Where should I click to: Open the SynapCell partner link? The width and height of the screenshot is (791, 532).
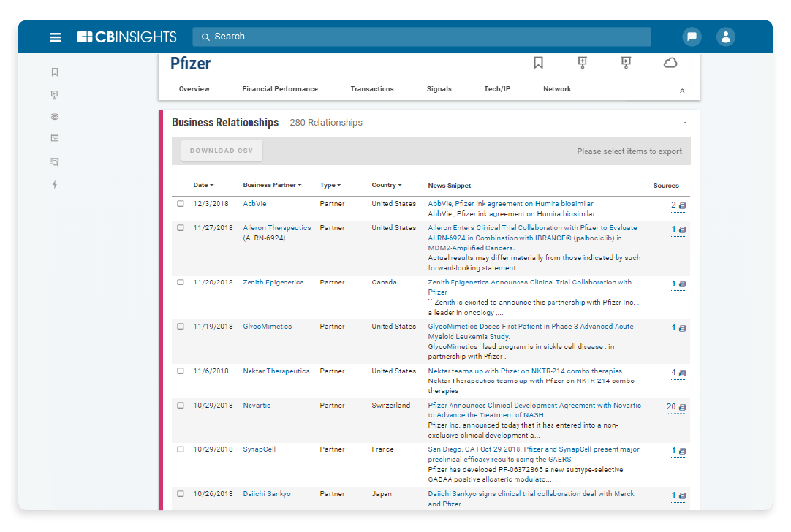[260, 449]
